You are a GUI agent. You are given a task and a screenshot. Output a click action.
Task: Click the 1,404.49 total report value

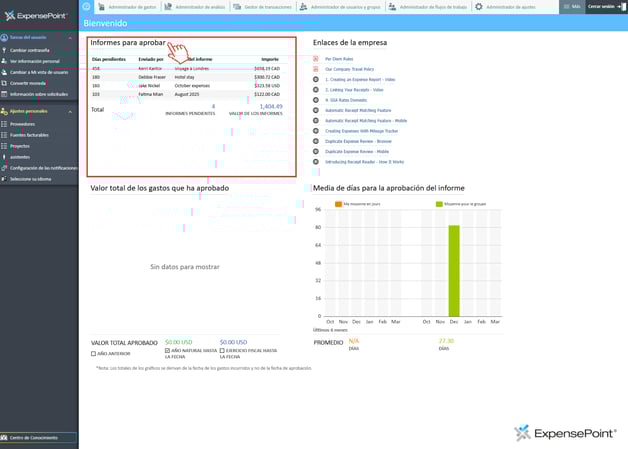coord(271,106)
